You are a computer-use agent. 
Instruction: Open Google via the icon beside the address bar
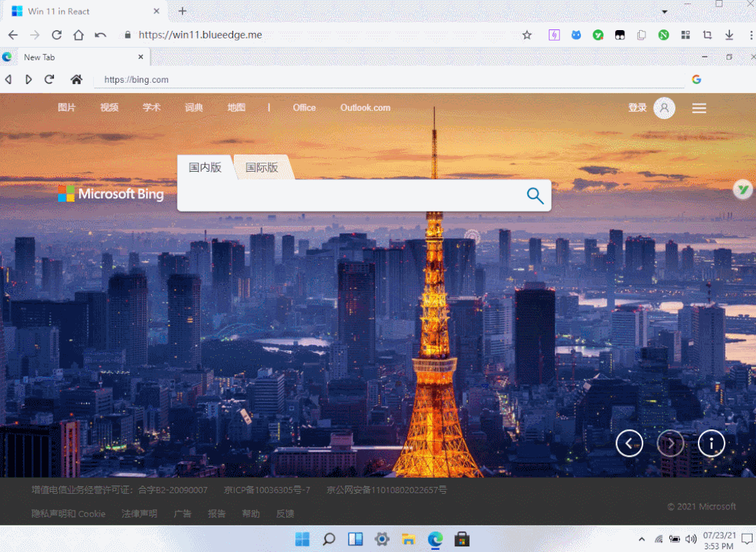click(696, 79)
